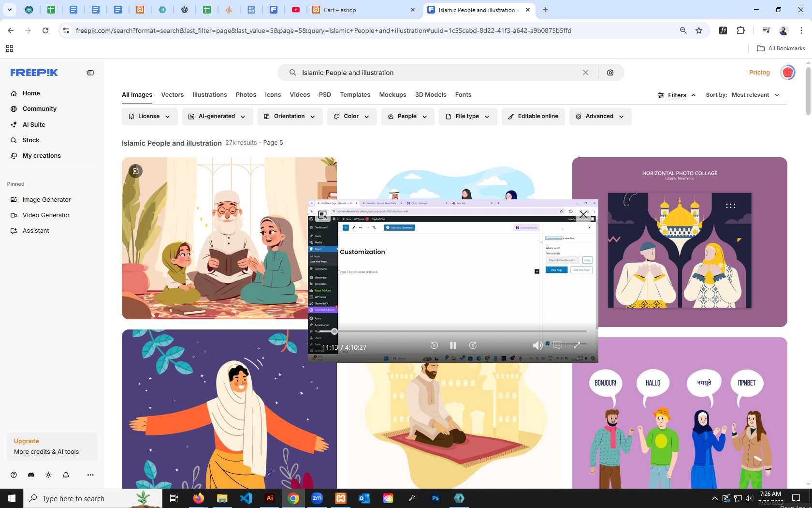Open the Discord icon in the sidebar footer

[31, 475]
